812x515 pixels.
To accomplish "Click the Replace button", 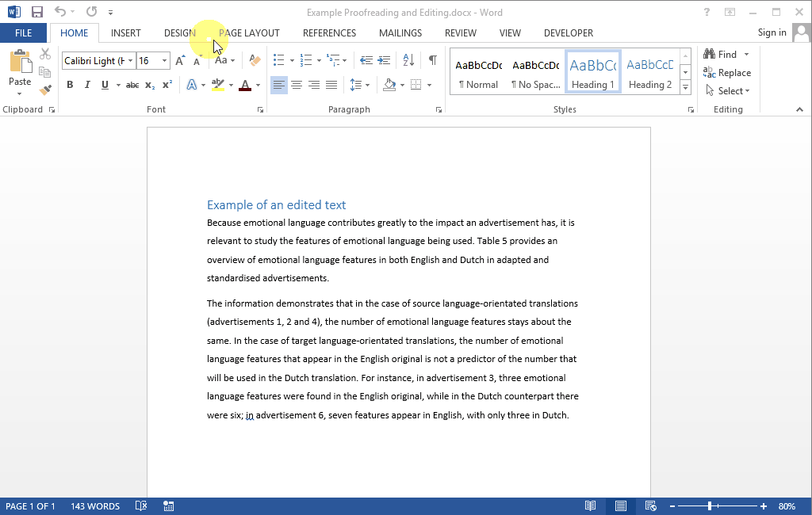I will click(727, 73).
